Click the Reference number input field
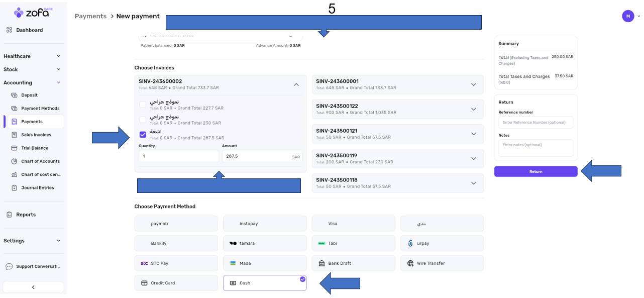The height and width of the screenshot is (298, 644). (535, 122)
